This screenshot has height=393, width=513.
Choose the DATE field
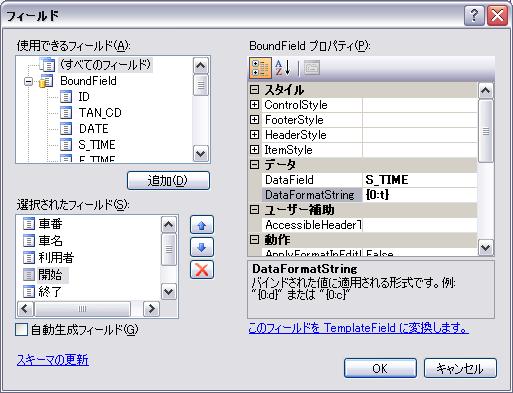pyautogui.click(x=93, y=129)
